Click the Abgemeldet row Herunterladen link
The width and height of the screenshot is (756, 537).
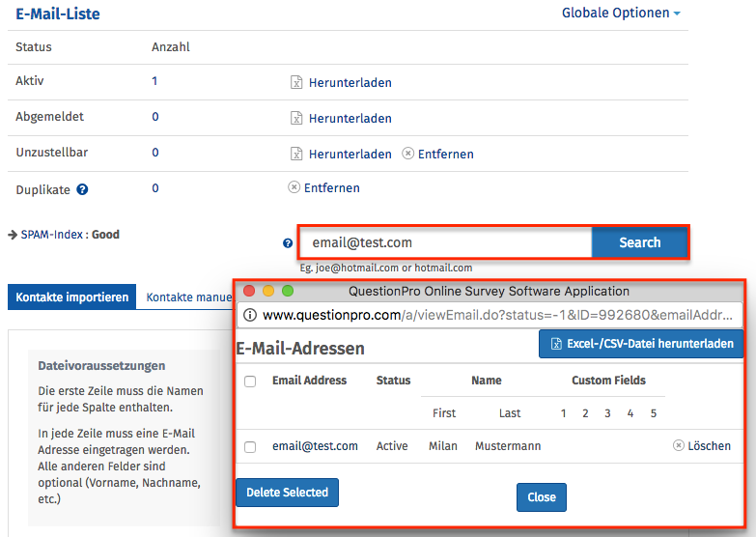coord(350,119)
